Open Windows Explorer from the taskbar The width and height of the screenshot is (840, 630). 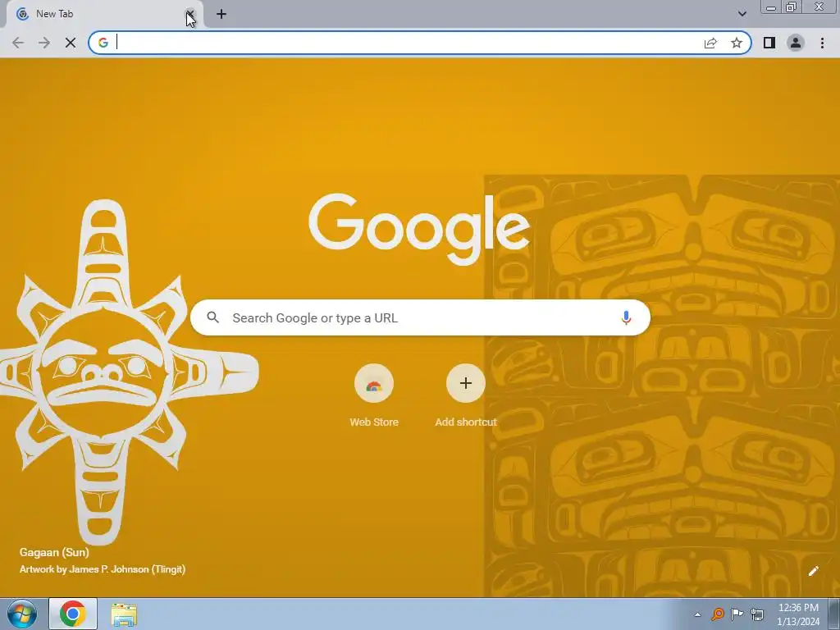tap(124, 614)
